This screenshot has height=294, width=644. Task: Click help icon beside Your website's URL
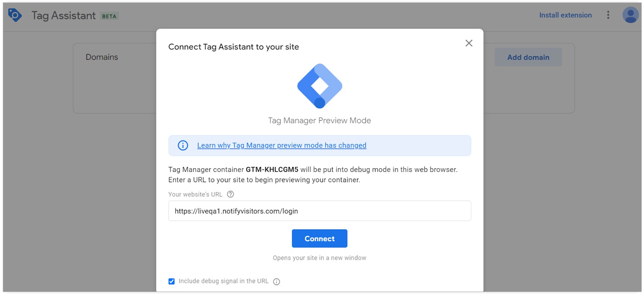(x=230, y=194)
